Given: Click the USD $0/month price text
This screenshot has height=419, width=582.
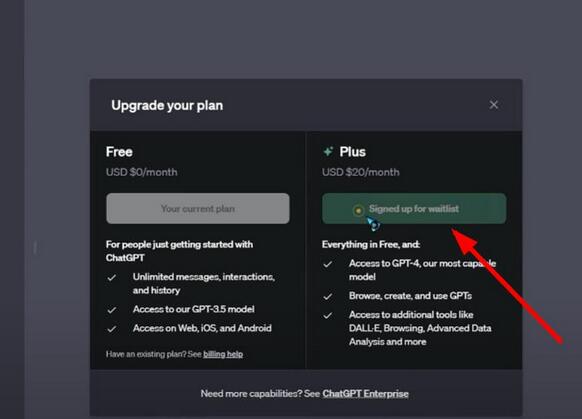Looking at the screenshot, I should [x=141, y=172].
